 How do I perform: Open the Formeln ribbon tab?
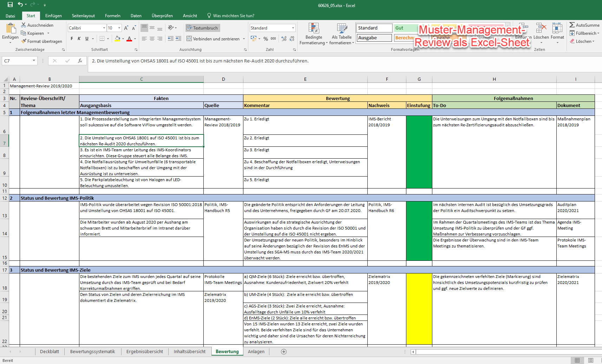coord(112,16)
